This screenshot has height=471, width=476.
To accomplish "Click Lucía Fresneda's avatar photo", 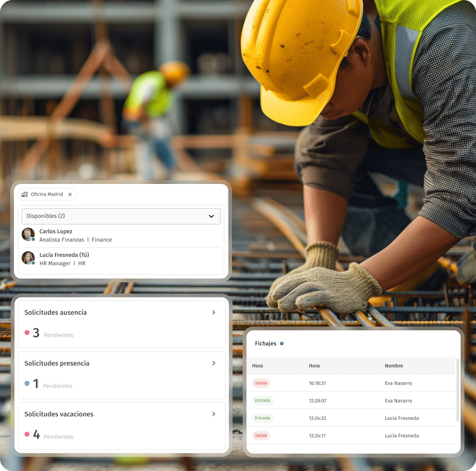I will [28, 258].
